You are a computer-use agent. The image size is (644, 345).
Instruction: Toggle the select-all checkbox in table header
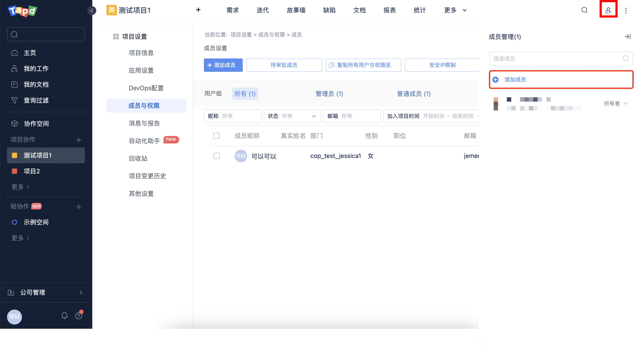(x=217, y=136)
